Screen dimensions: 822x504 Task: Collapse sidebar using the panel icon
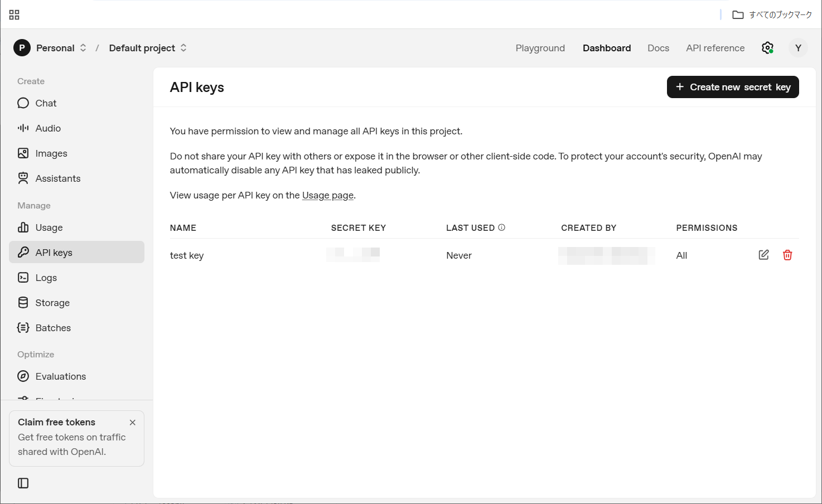point(23,483)
